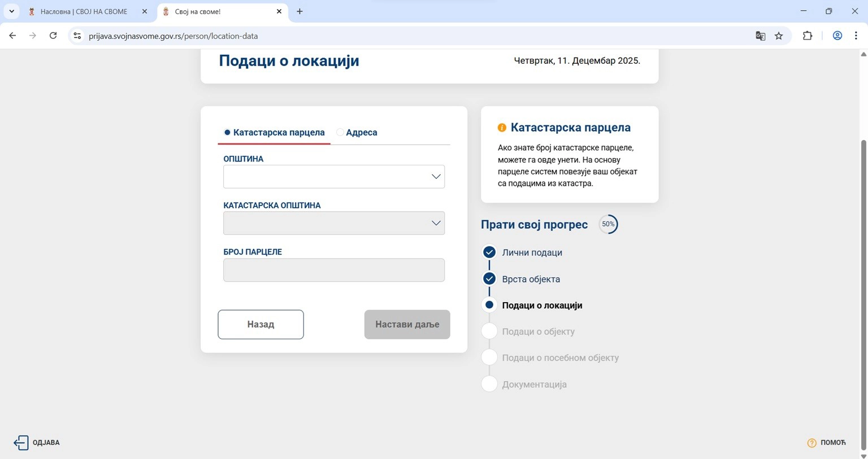The image size is (868, 459).
Task: Click the Назад button
Action: pos(261,325)
